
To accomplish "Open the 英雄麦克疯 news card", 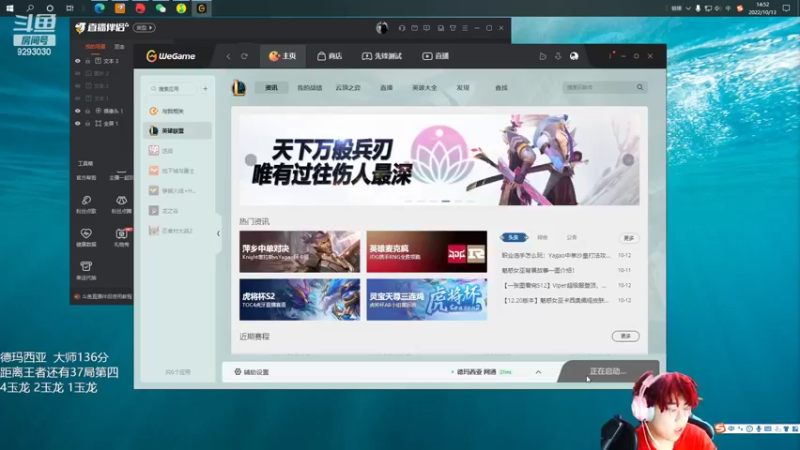I will pyautogui.click(x=427, y=252).
